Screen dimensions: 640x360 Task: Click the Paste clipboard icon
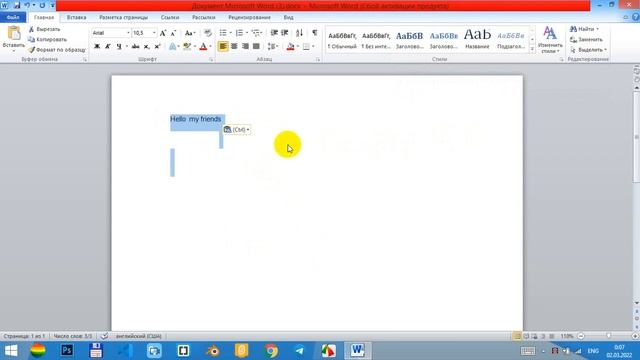pos(13,33)
